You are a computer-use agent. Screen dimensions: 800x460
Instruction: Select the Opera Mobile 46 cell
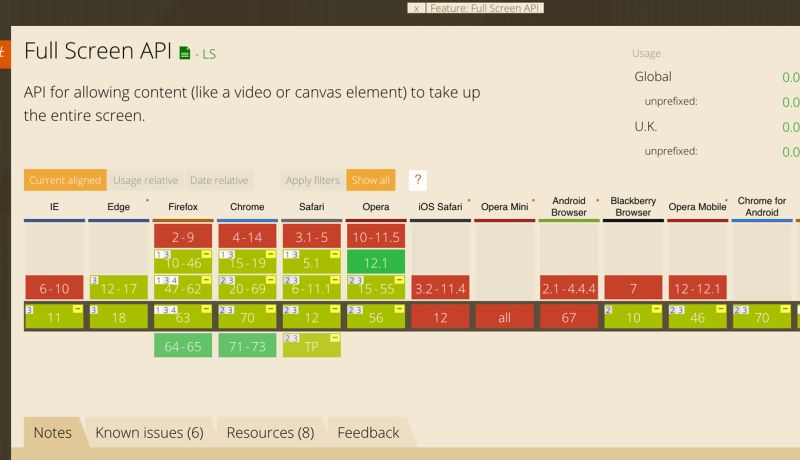[x=697, y=317]
